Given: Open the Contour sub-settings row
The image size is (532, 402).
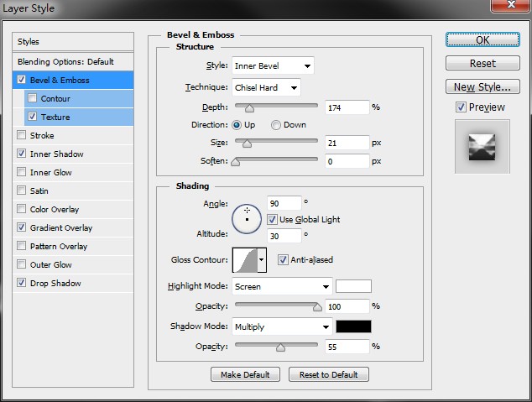Looking at the screenshot, I should [79, 98].
